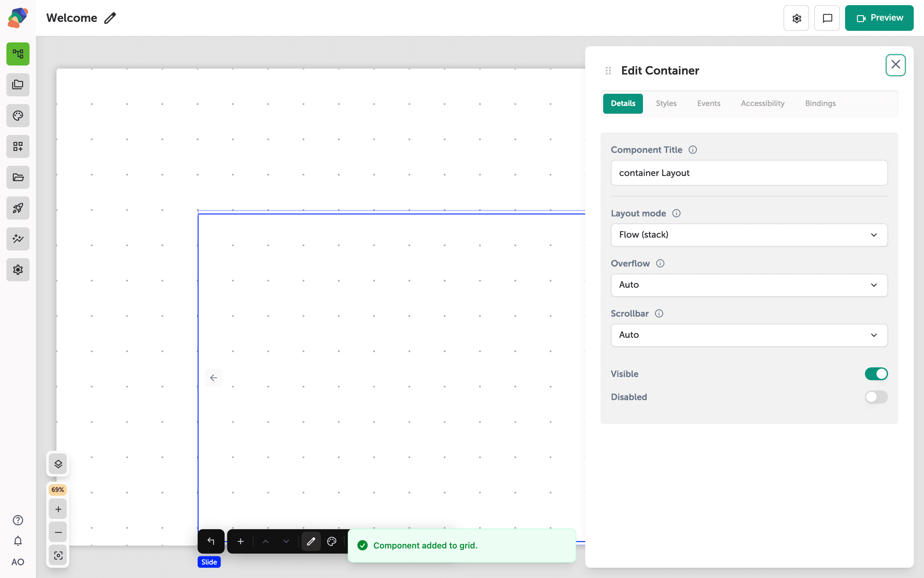Open the settings gear icon in left sidebar

coord(18,270)
